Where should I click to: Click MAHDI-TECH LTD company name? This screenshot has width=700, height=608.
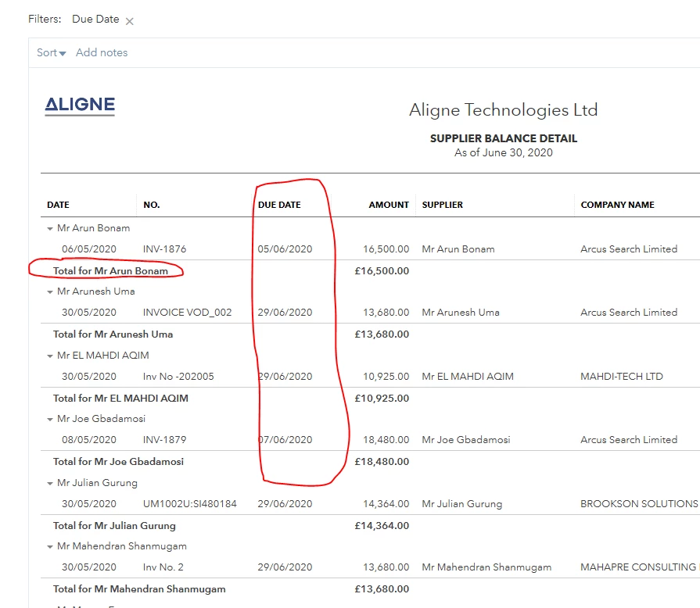point(622,377)
